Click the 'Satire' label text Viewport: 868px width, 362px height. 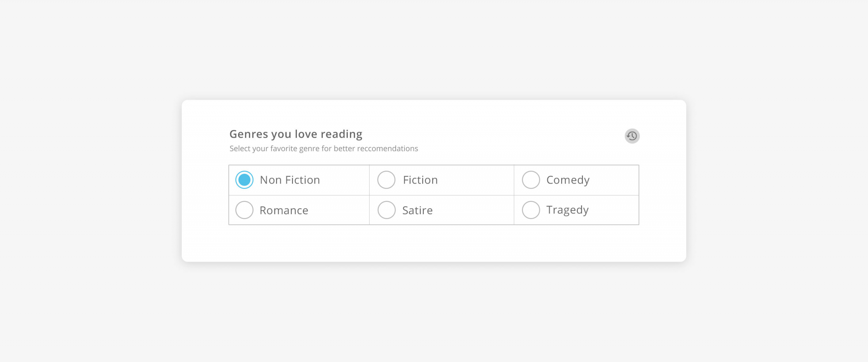click(417, 210)
